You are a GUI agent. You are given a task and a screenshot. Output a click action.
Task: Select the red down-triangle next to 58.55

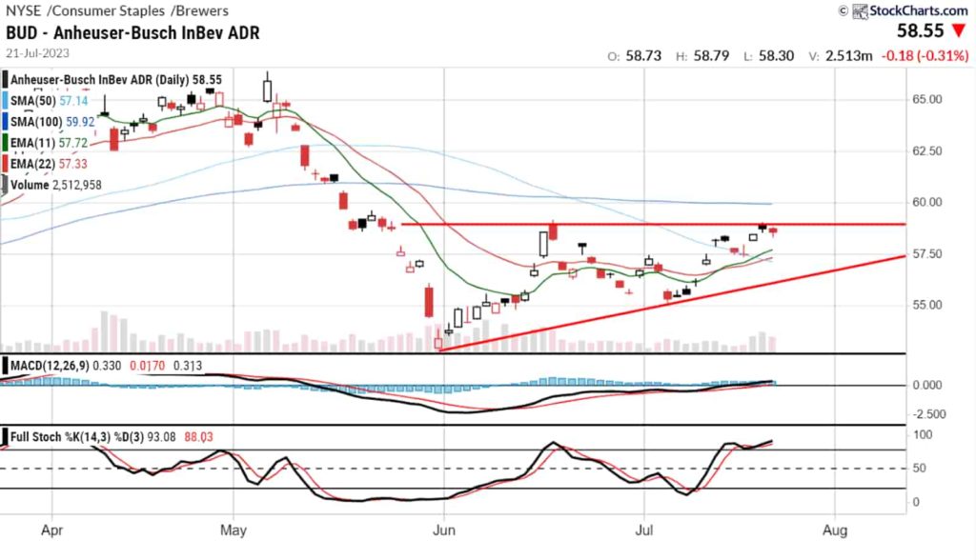click(960, 30)
